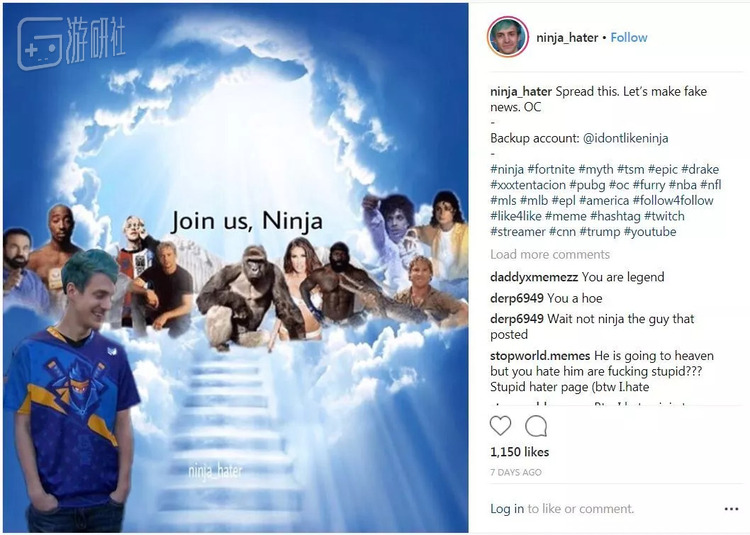
Task: View stopworld.memes commenter profile
Action: coord(540,356)
